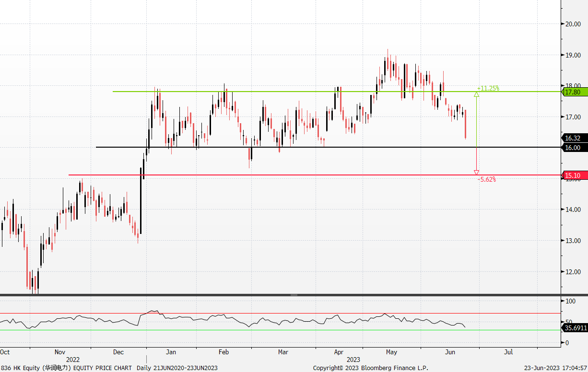Screen dimensions: 588x372
Task: Click the 836 HK Equity chart title
Action: [66, 368]
